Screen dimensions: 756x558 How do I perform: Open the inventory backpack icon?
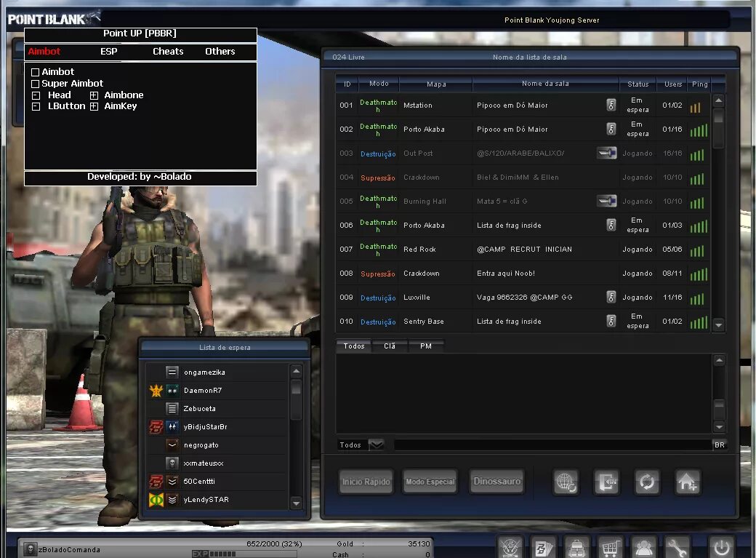pyautogui.click(x=577, y=547)
